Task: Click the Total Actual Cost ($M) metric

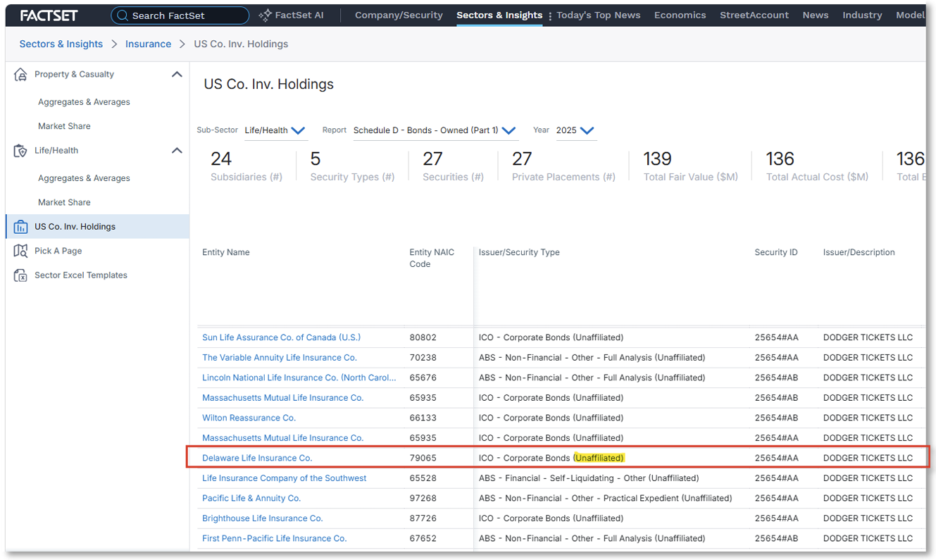Action: (817, 166)
